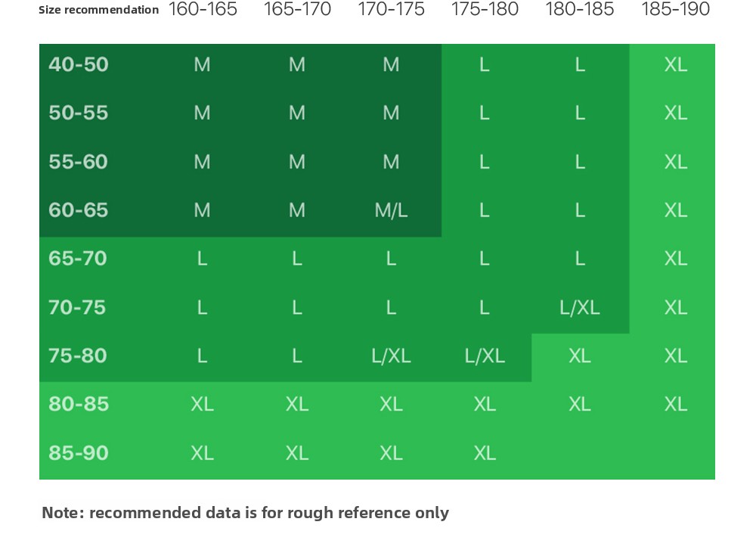Click the 55-60 weight row label
This screenshot has height=559, width=756.
pos(79,162)
